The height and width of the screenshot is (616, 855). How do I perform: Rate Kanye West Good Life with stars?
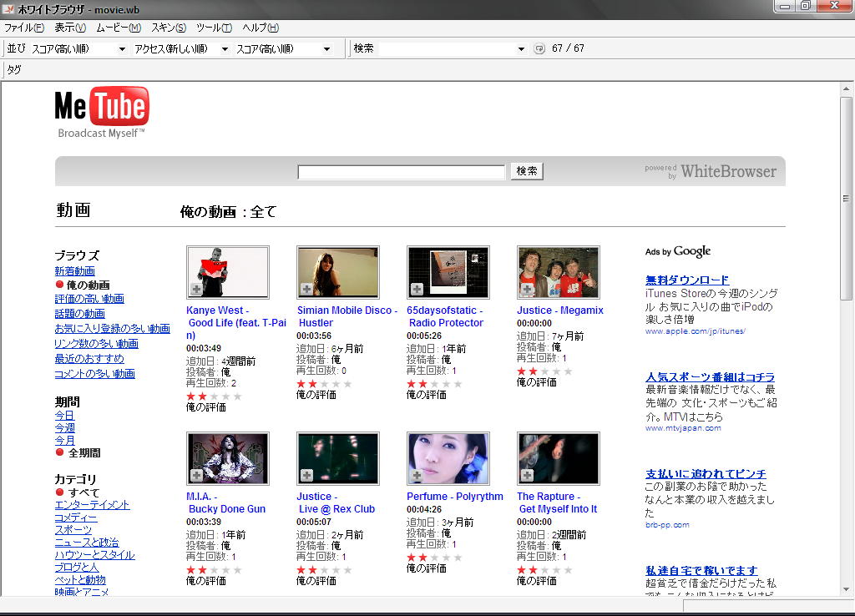214,396
